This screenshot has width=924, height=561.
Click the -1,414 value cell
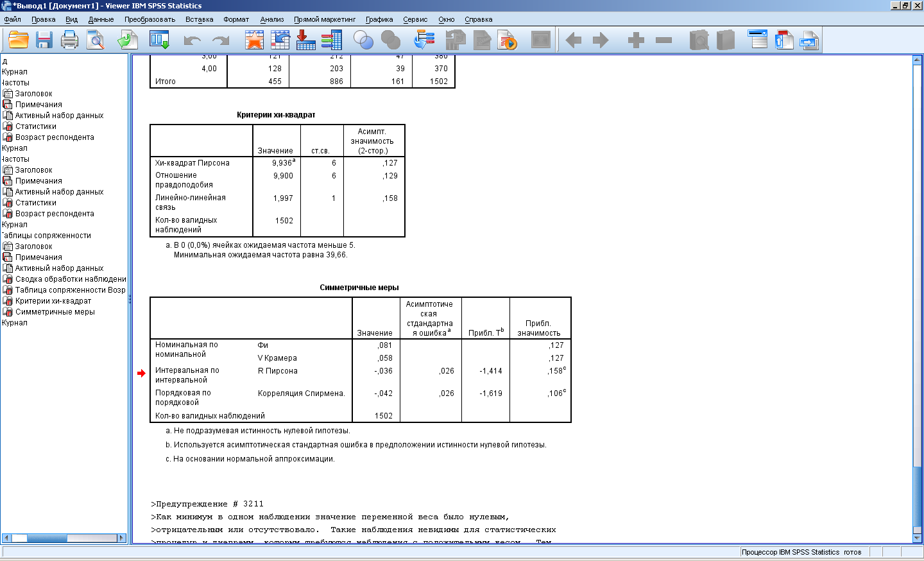(x=491, y=371)
